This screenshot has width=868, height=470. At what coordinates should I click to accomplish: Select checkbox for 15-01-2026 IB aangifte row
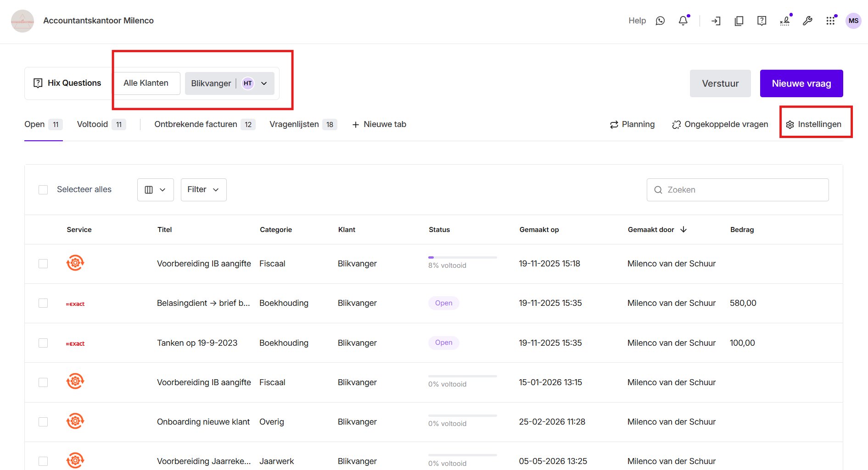pyautogui.click(x=43, y=382)
